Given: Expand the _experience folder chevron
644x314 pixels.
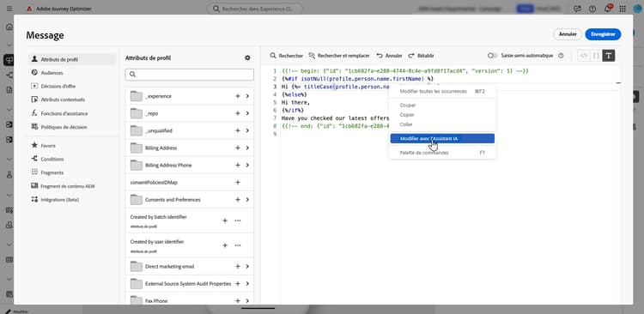Looking at the screenshot, I should coord(247,96).
